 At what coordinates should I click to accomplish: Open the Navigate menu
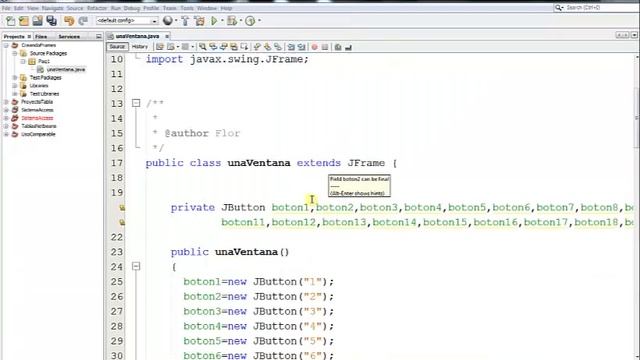[52, 8]
